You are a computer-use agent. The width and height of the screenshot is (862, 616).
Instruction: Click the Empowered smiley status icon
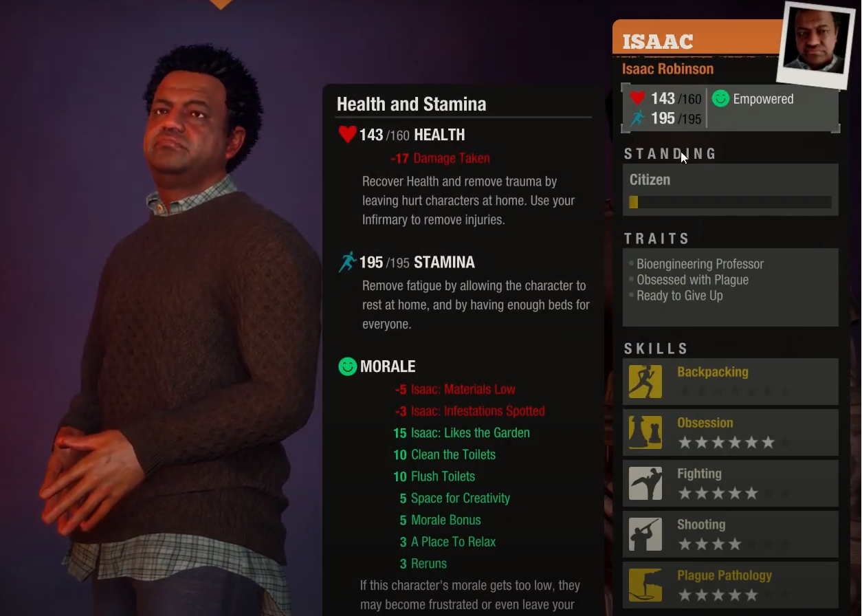click(720, 98)
